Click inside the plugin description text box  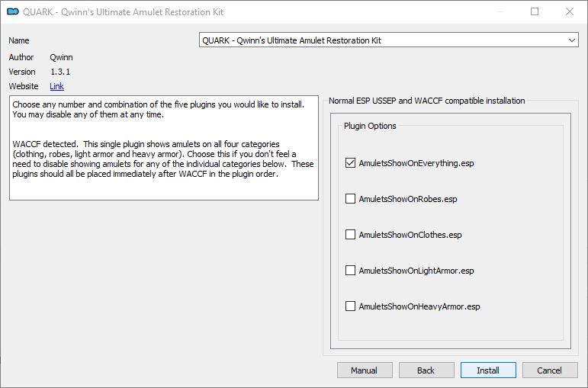tap(164, 148)
